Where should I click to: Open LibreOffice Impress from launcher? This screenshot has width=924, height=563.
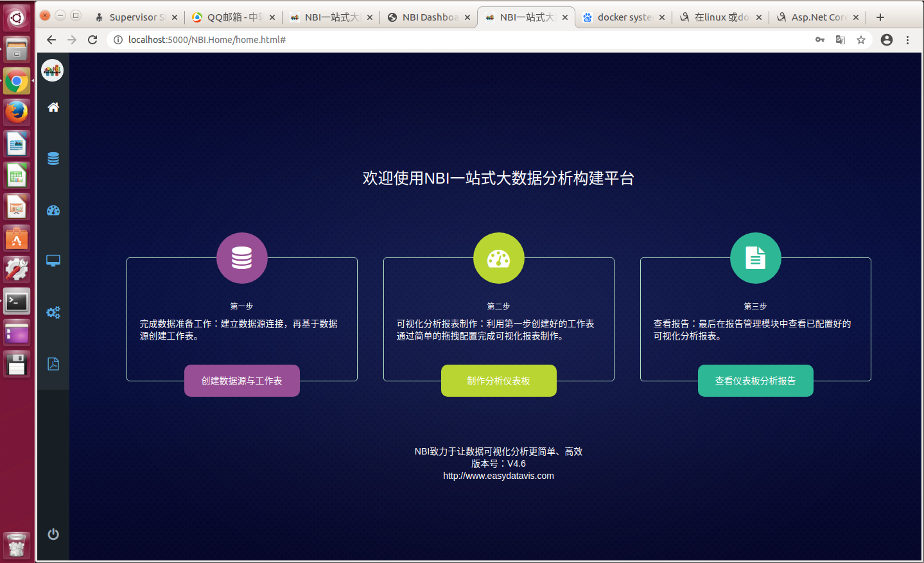17,207
